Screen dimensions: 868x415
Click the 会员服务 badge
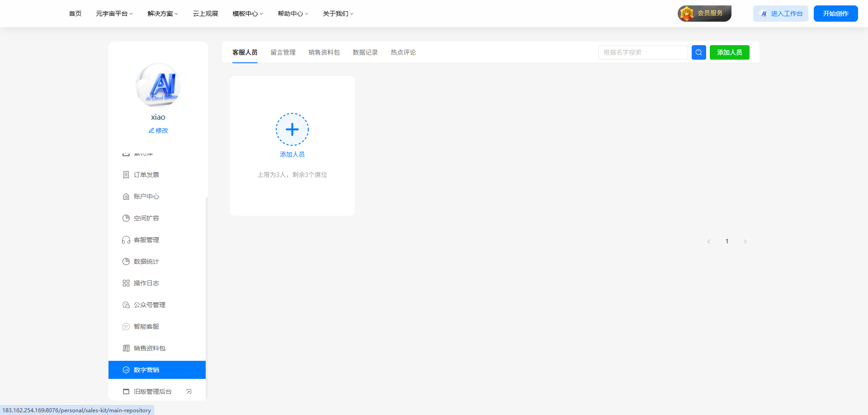(704, 14)
